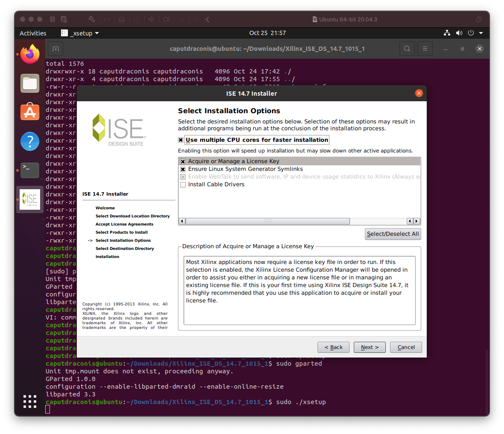The height and width of the screenshot is (434, 504).
Task: Click Select Destination Directory step
Action: click(125, 248)
